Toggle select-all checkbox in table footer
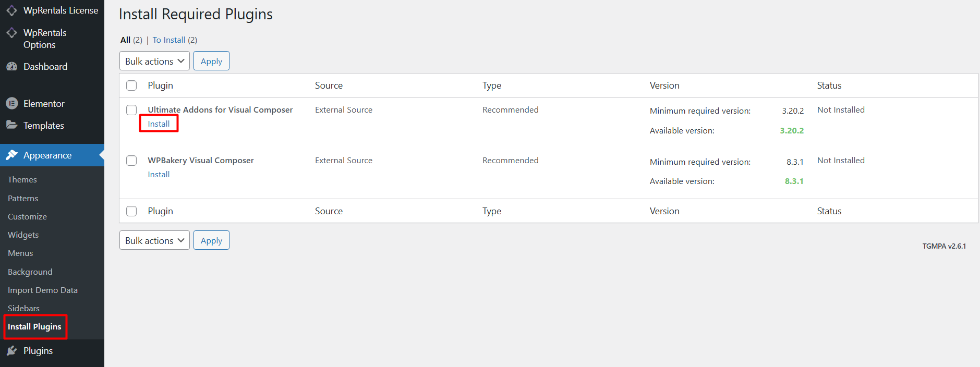 [131, 211]
